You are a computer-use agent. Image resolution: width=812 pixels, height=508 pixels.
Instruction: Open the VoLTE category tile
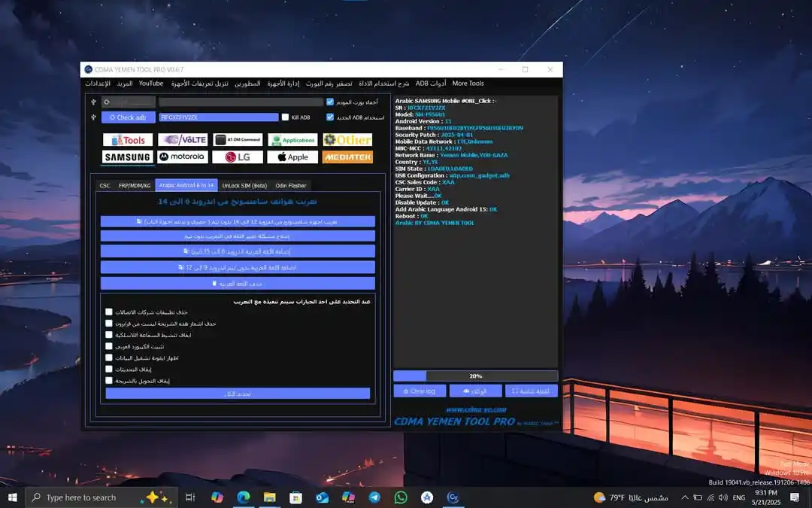click(x=183, y=140)
